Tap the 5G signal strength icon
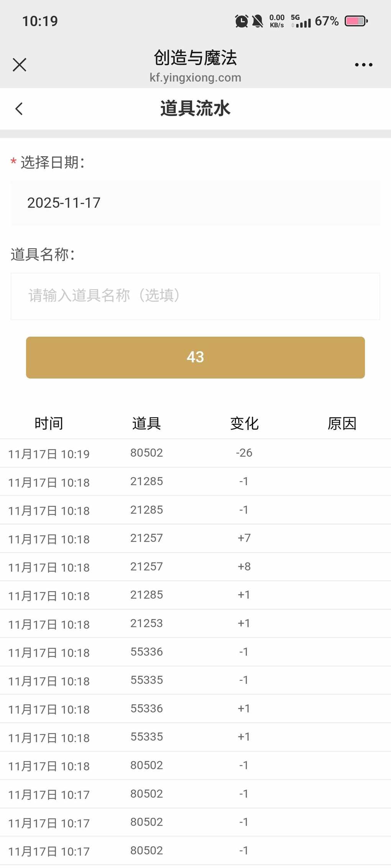 click(x=301, y=21)
